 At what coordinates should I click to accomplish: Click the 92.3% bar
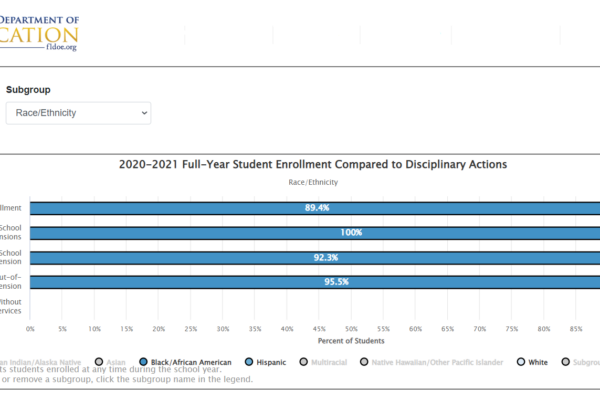pos(315,258)
